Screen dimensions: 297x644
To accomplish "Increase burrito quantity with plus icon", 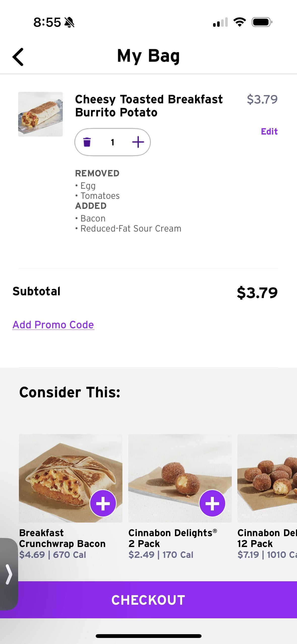I will [138, 142].
